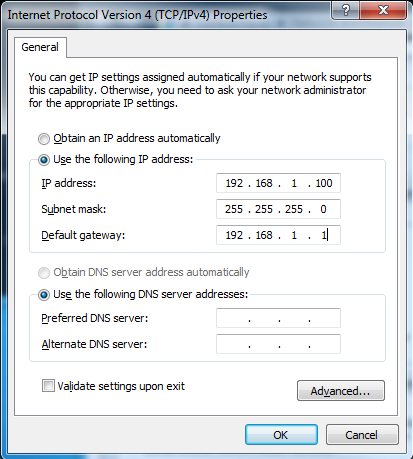This screenshot has height=459, width=413.
Task: Open the General tab
Action: coord(40,47)
